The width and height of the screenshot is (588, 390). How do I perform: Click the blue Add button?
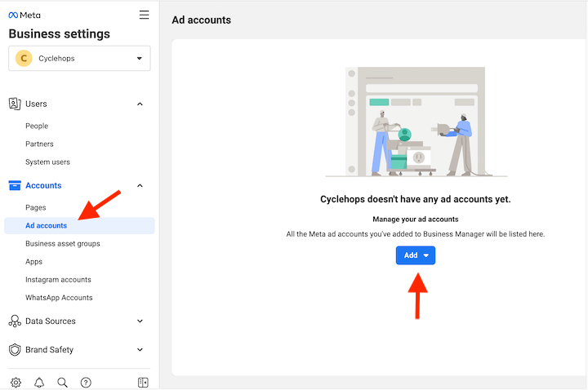[x=416, y=255]
